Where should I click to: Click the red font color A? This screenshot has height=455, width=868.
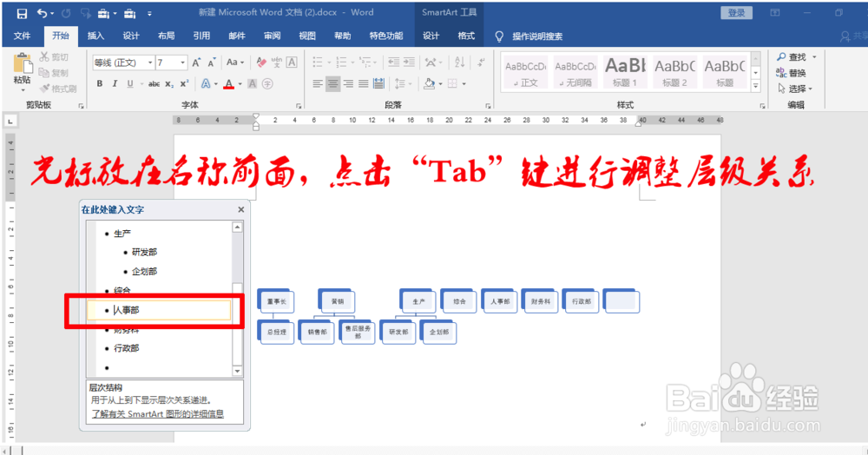pos(229,83)
